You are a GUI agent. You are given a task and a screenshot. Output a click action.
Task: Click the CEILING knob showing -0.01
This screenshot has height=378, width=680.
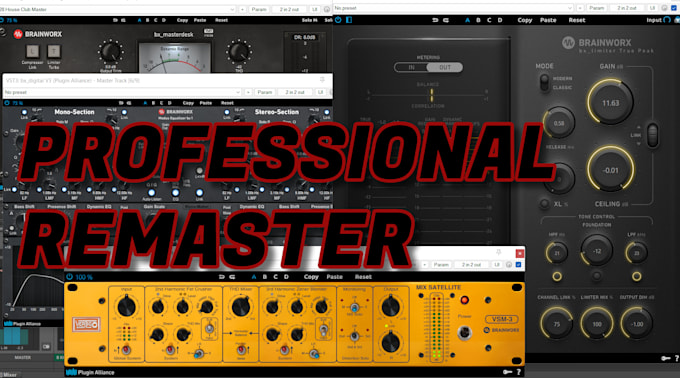point(610,170)
